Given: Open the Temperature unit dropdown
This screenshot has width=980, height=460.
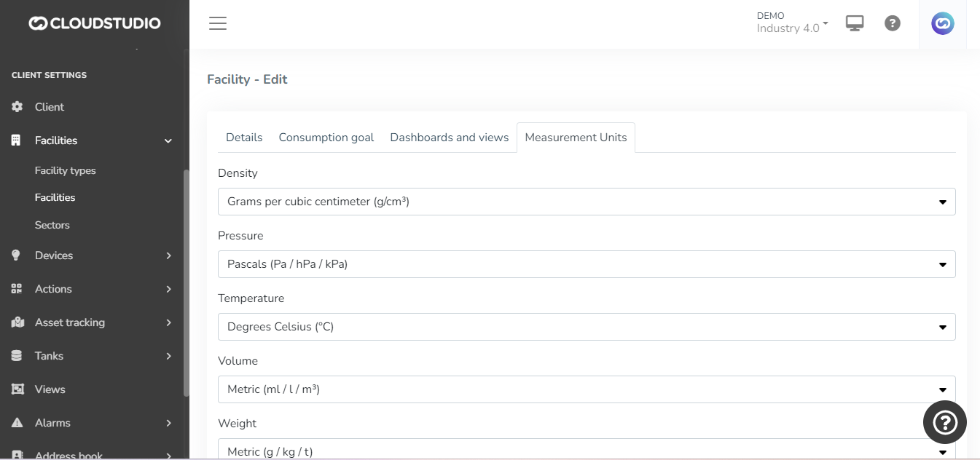Looking at the screenshot, I should coord(586,327).
